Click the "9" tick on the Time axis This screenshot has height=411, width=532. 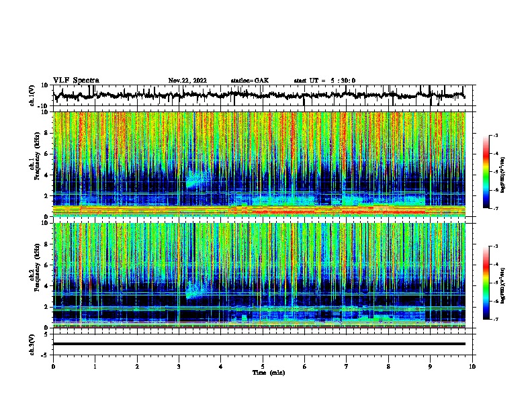pos(430,366)
